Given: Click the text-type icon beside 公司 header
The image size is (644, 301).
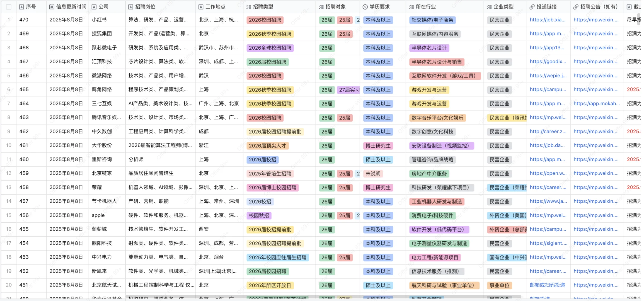Looking at the screenshot, I should point(94,7).
